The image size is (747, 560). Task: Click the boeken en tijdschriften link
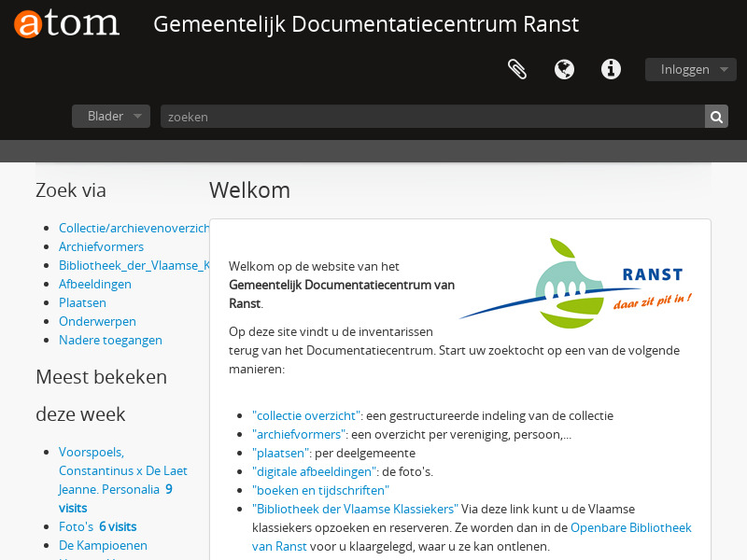[320, 490]
